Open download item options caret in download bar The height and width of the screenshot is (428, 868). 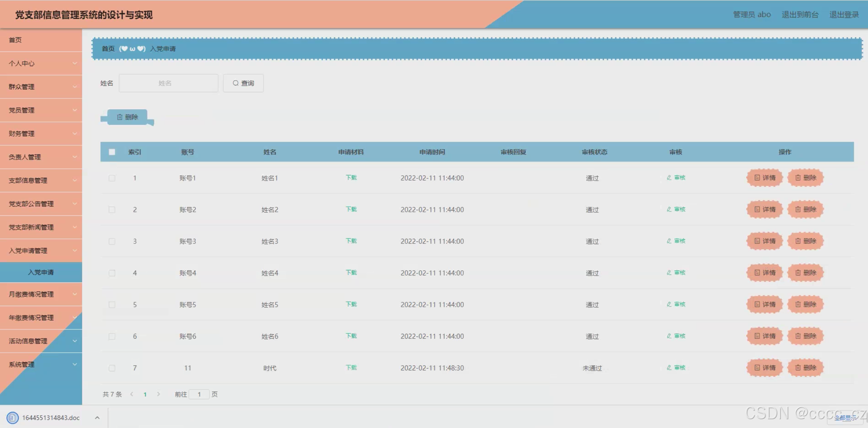tap(97, 418)
